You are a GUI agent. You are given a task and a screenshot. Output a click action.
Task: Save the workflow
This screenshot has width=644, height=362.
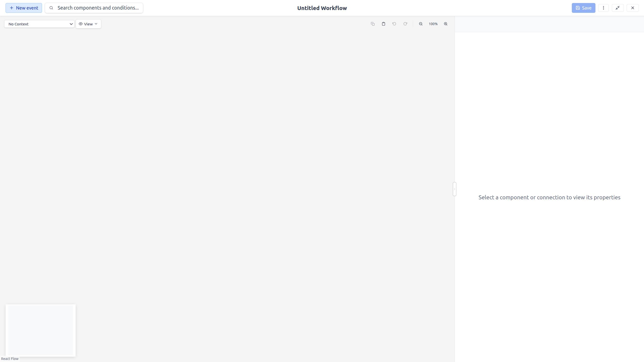tap(583, 8)
